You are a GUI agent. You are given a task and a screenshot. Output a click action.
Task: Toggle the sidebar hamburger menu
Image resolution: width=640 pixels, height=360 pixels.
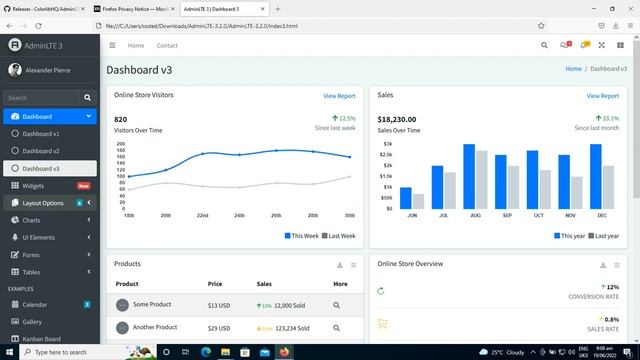pos(112,45)
